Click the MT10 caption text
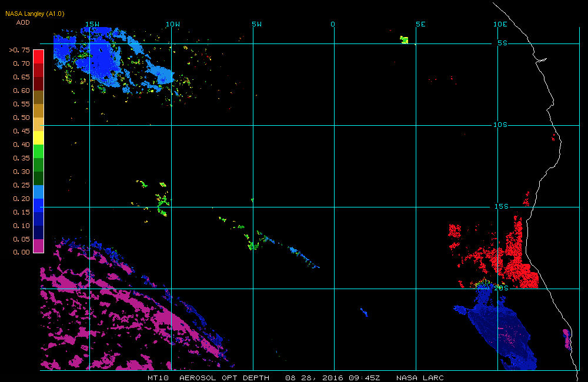The width and height of the screenshot is (588, 382). 158,378
